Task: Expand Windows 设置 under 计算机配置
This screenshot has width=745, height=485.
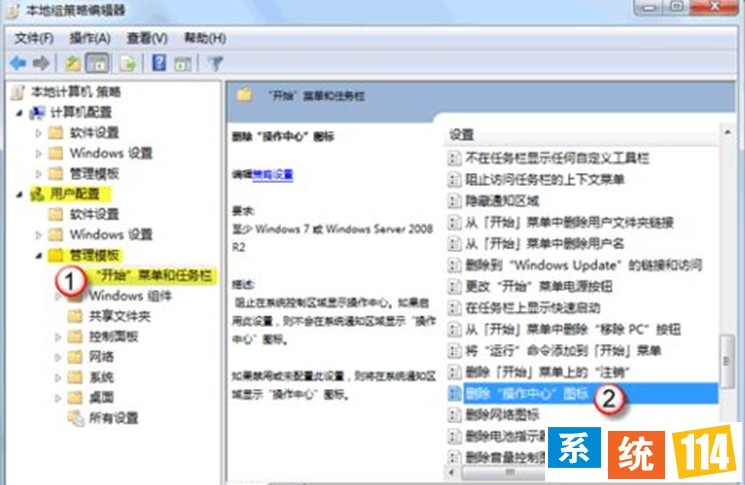Action: [x=38, y=153]
